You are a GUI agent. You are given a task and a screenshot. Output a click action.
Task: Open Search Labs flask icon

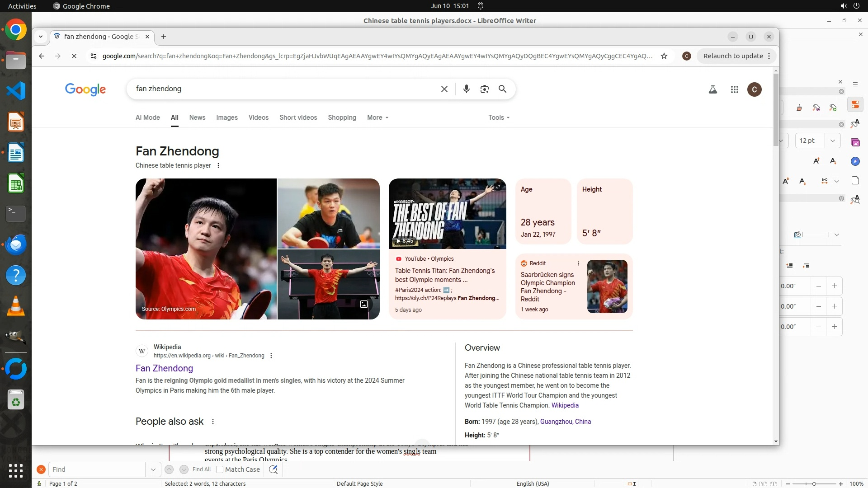712,89
